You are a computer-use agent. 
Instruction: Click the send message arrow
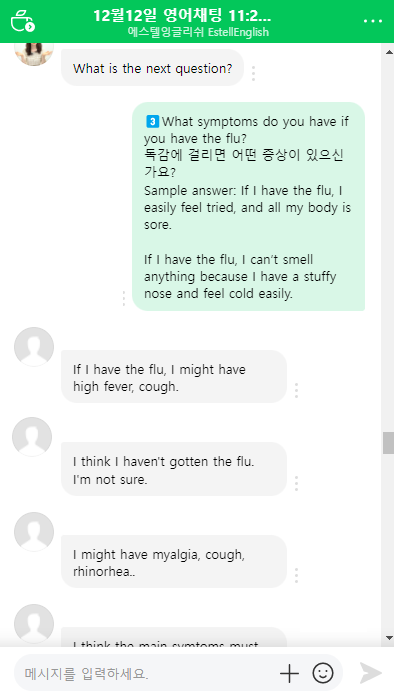click(371, 673)
